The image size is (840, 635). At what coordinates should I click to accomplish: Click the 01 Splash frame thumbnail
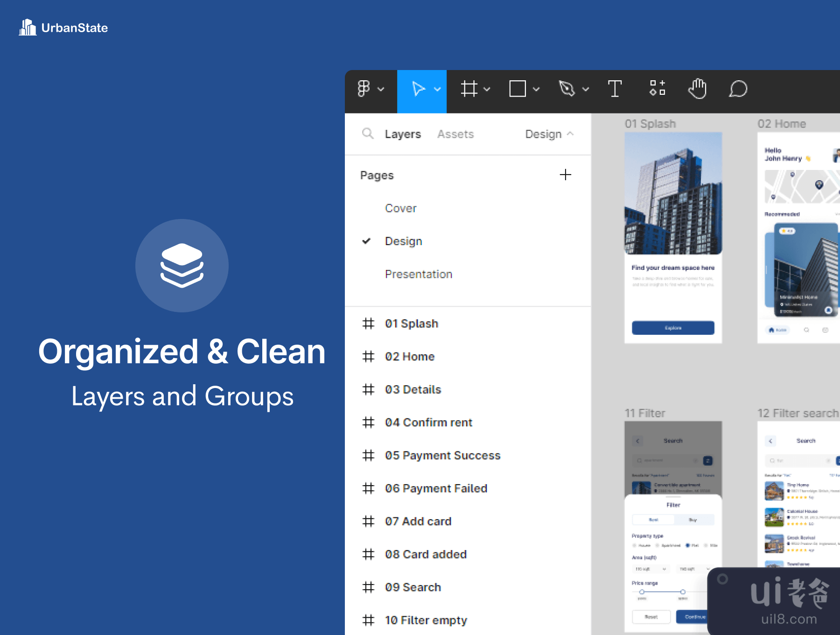pos(673,238)
